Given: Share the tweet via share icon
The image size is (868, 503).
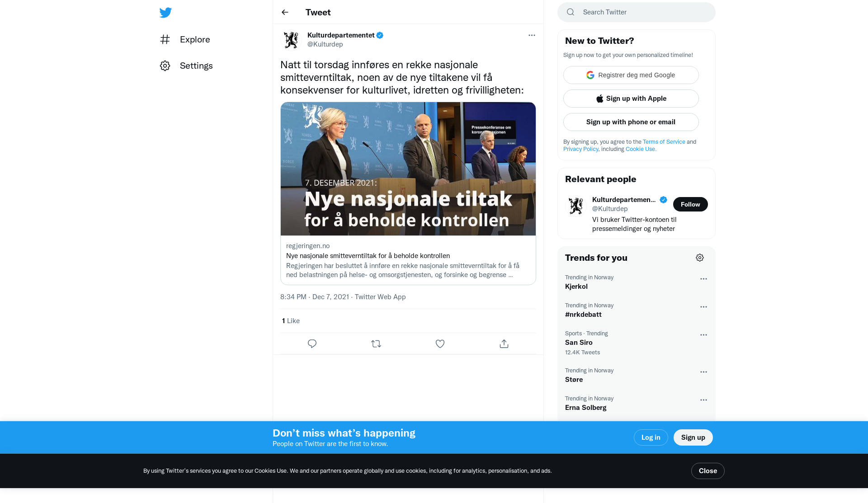Looking at the screenshot, I should coord(504,344).
